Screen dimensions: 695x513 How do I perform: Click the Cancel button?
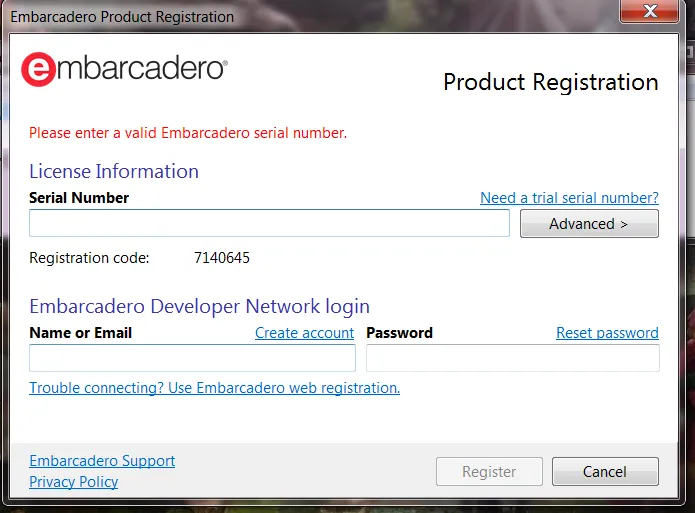(x=605, y=472)
